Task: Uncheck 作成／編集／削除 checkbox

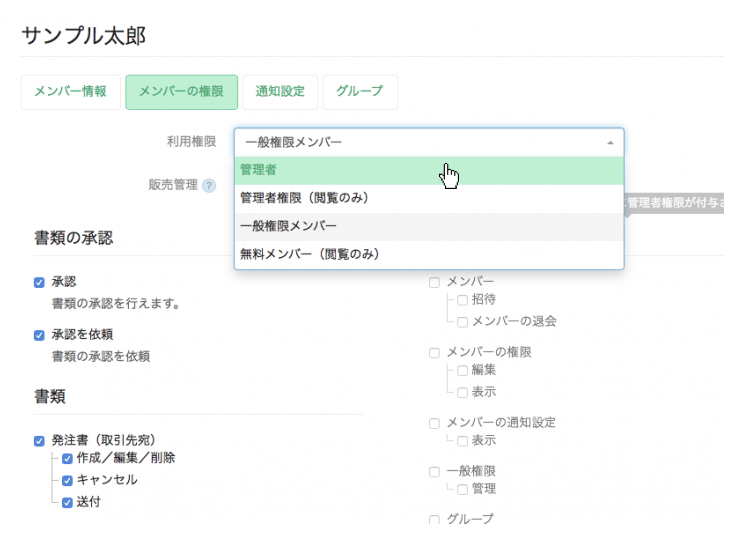Action: click(67, 459)
